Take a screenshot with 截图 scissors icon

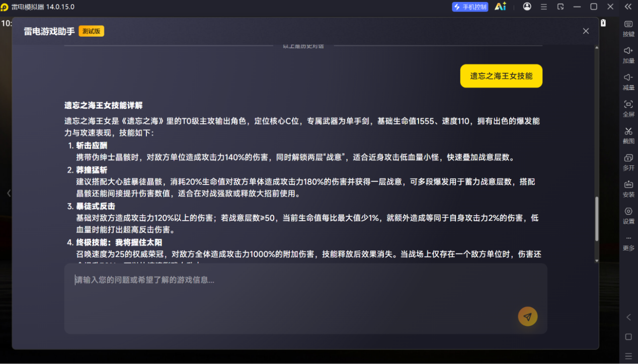click(628, 135)
